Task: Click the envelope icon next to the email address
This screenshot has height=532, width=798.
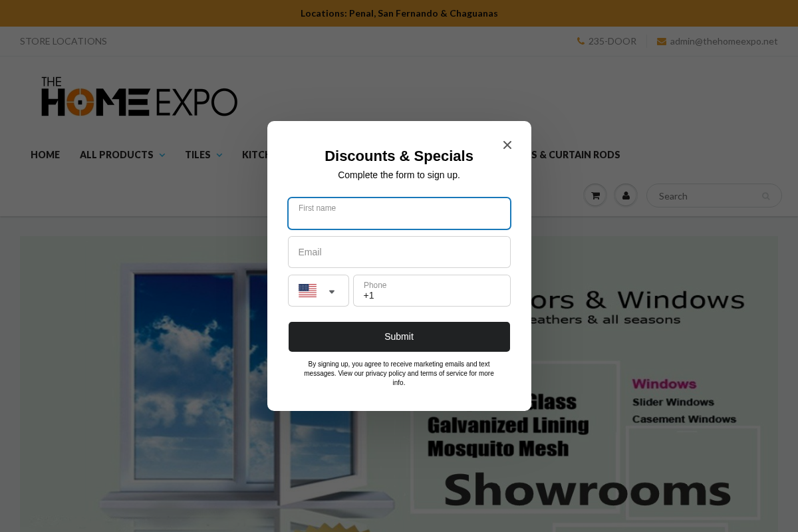Action: tap(662, 41)
